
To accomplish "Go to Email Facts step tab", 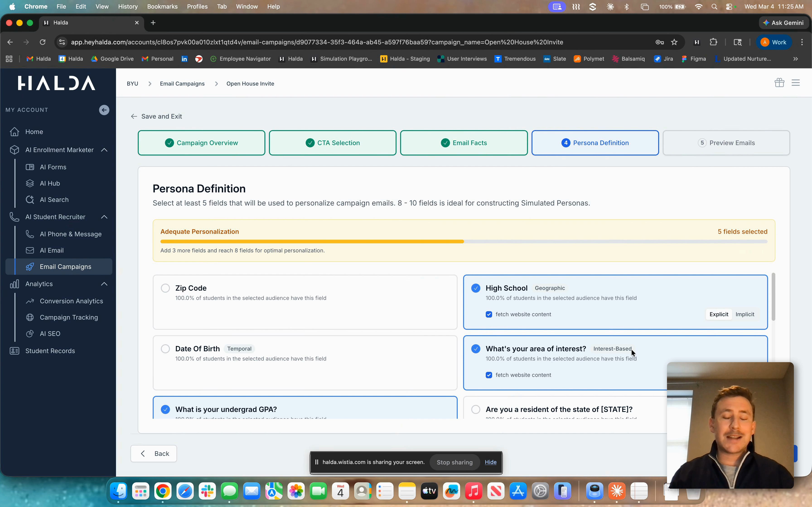I will (464, 143).
